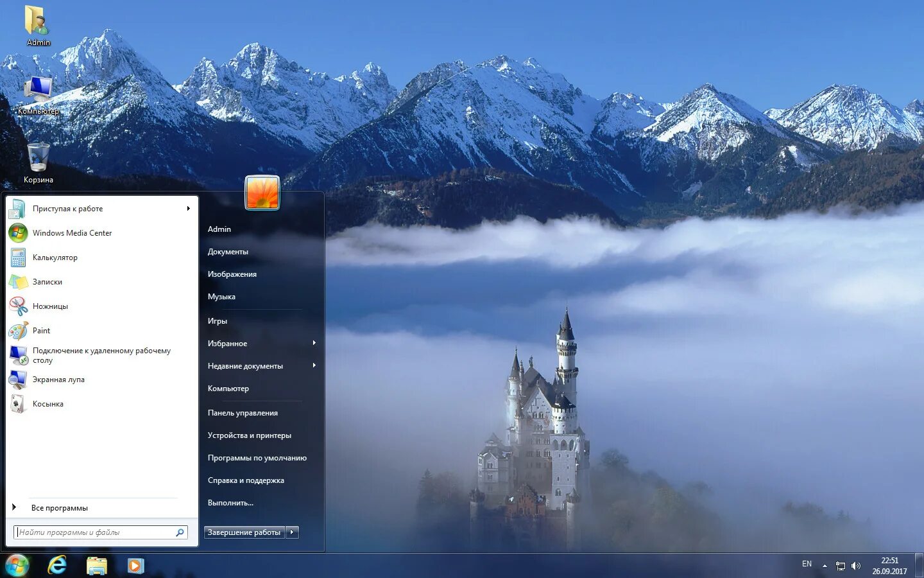Launch the Ножницы snipping tool icon

tap(18, 306)
